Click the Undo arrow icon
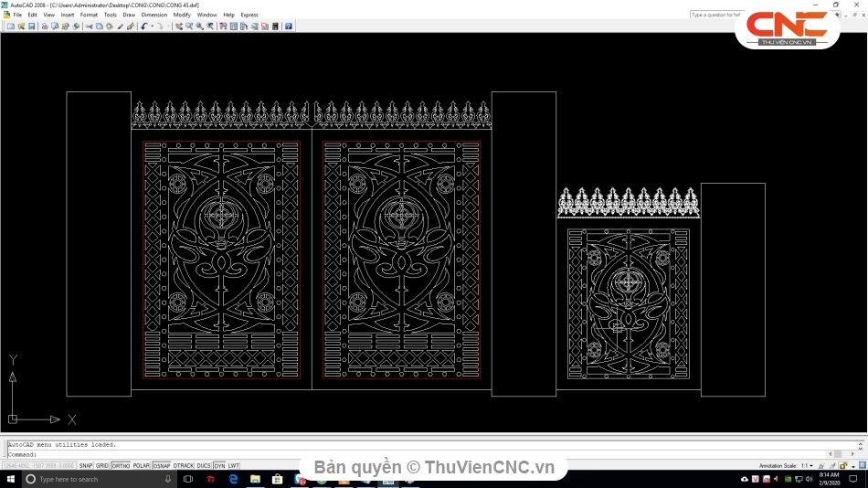868x488 pixels. click(x=143, y=27)
